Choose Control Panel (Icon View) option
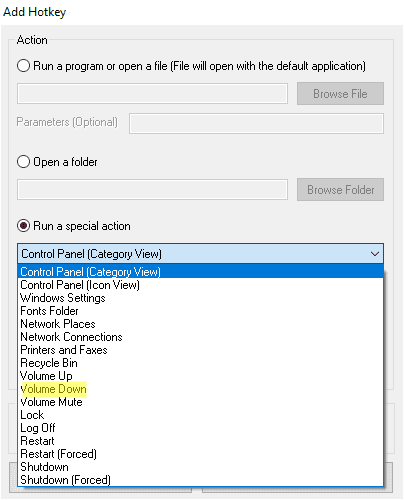 click(200, 285)
